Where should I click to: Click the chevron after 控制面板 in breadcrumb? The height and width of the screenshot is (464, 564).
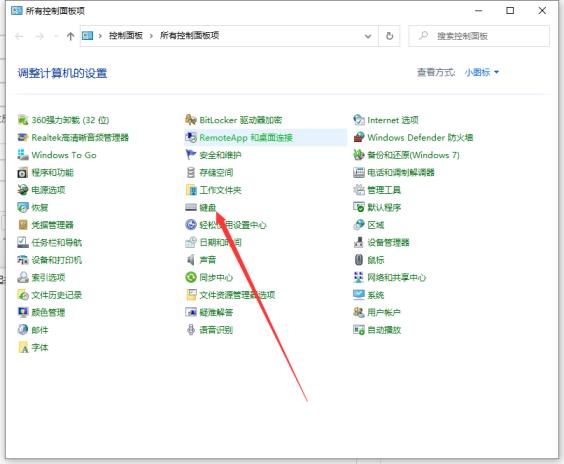coord(151,36)
